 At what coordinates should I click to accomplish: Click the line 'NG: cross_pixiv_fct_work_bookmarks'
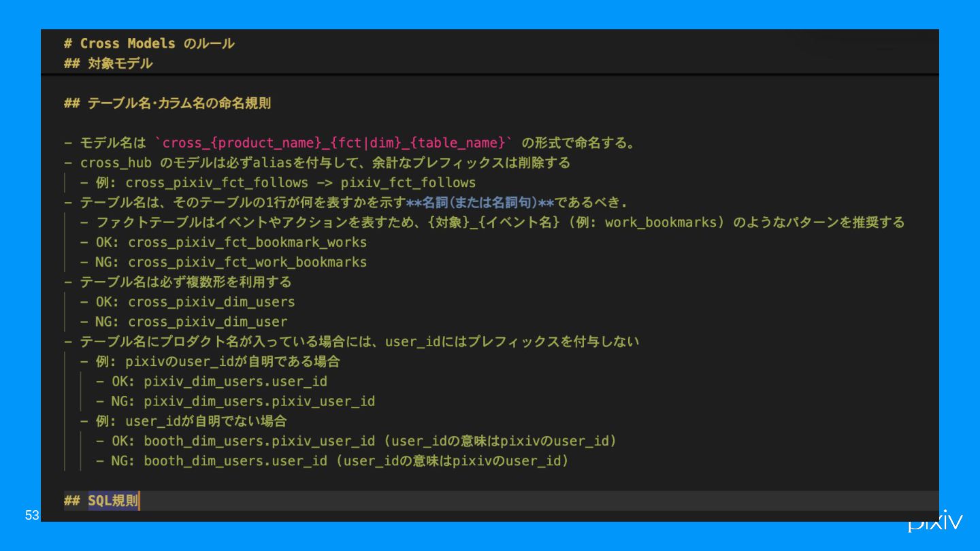[x=223, y=262]
